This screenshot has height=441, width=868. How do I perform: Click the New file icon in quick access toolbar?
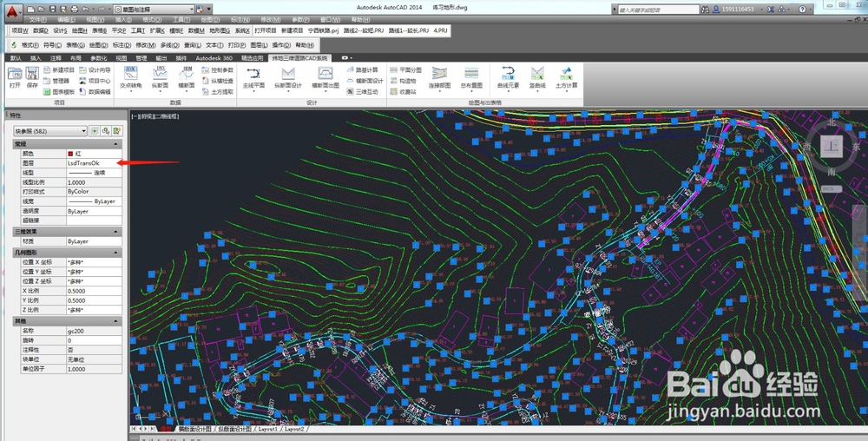click(31, 10)
